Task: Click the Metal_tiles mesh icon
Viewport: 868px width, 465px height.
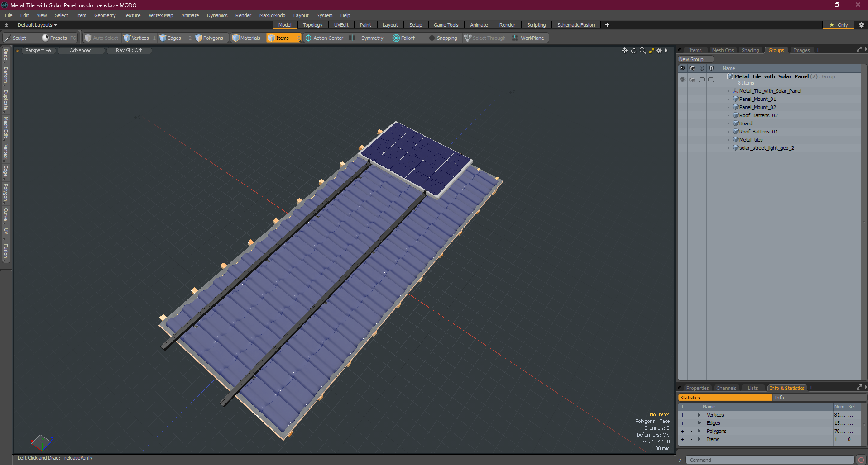Action: (736, 140)
